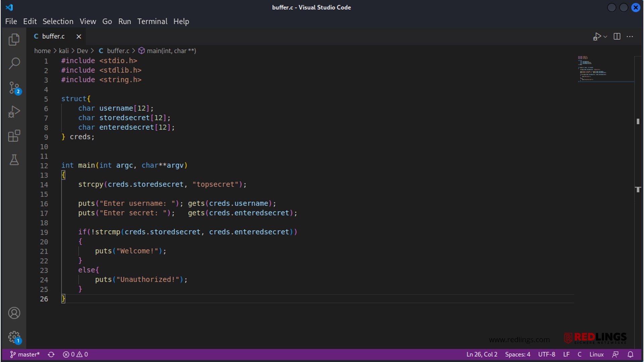The image size is (644, 362).
Task: Change the LF end of line sequence
Action: coord(566,355)
